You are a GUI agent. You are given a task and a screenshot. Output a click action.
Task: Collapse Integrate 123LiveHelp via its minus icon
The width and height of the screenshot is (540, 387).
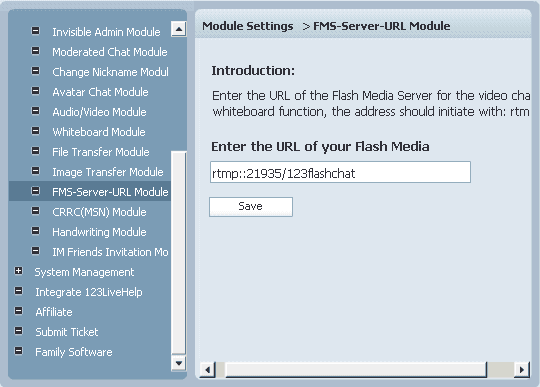(x=19, y=291)
